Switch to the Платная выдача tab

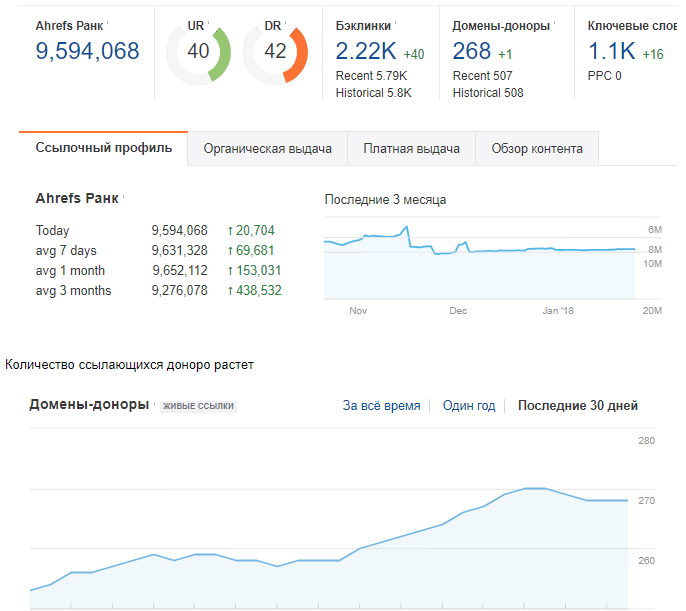click(411, 149)
